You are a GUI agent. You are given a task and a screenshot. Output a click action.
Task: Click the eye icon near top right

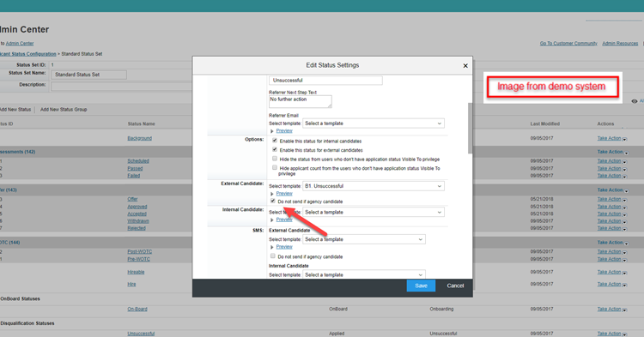click(635, 101)
